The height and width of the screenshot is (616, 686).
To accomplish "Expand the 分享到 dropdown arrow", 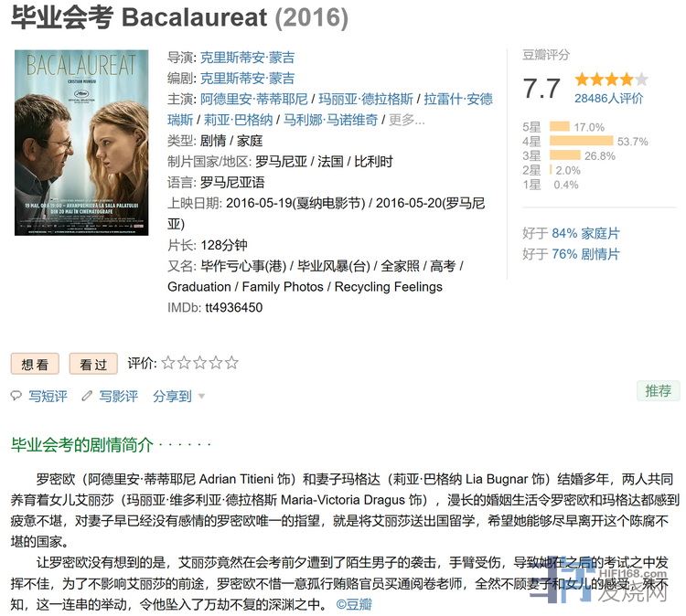I will click(x=201, y=397).
